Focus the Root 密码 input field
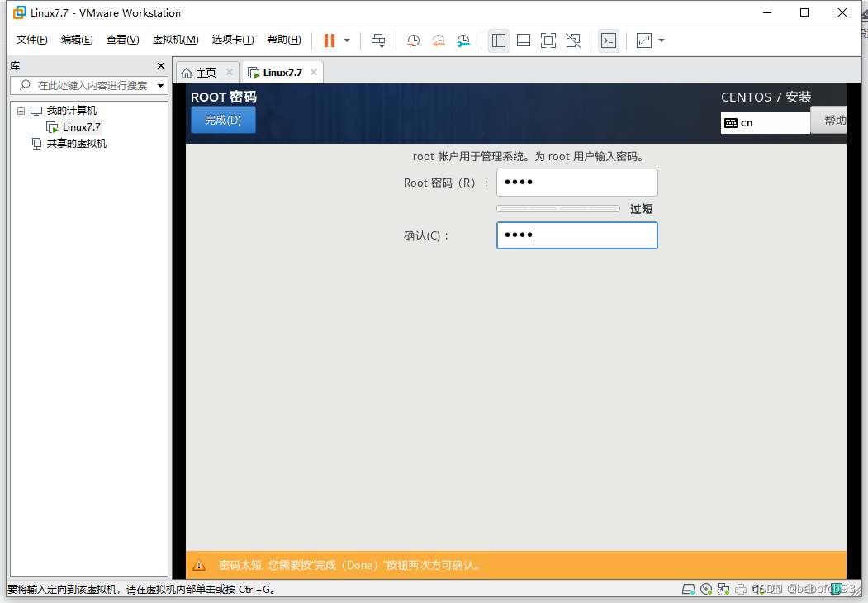 (x=576, y=183)
